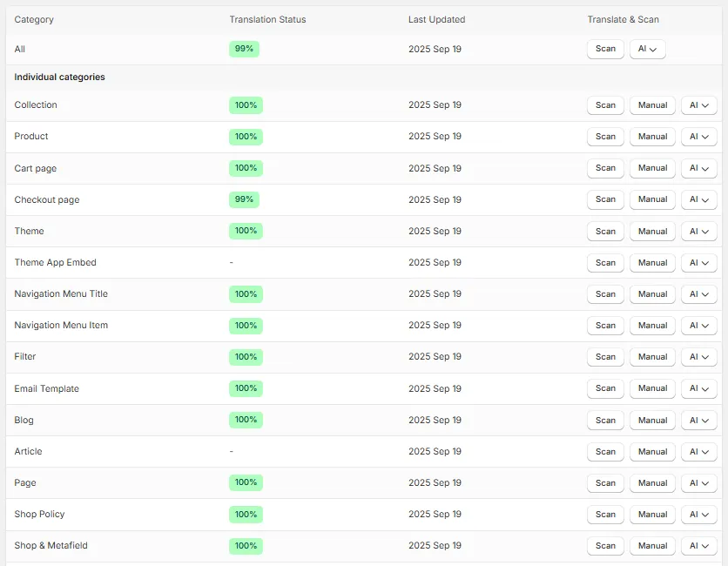The image size is (728, 566).
Task: Open AI dropdown for Filter row
Action: (698, 357)
